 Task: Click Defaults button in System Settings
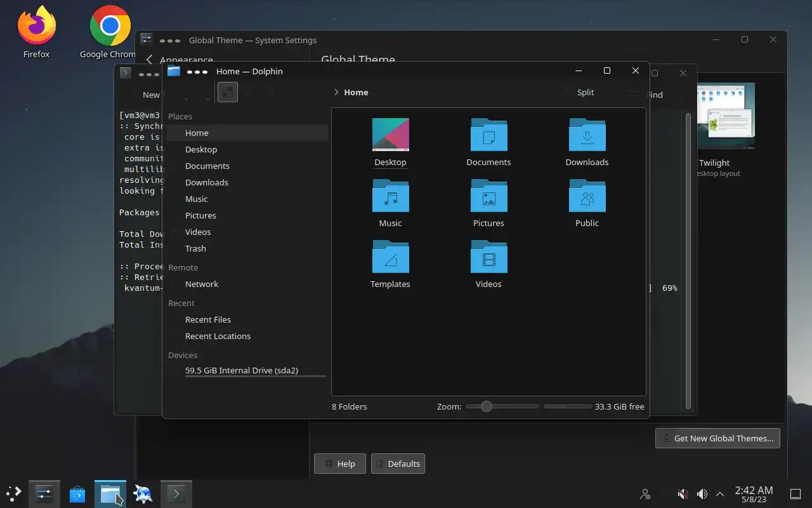coord(398,464)
